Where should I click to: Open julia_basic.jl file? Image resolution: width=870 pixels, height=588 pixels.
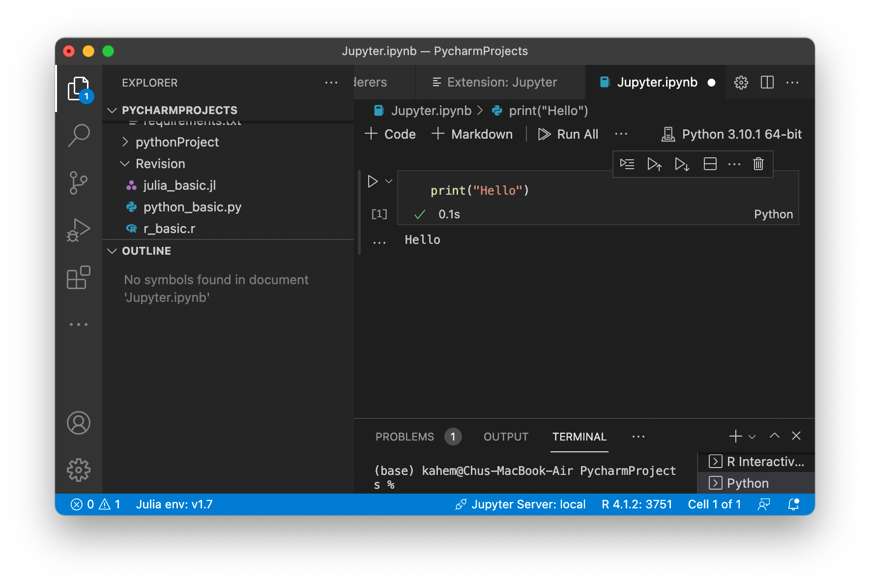179,185
